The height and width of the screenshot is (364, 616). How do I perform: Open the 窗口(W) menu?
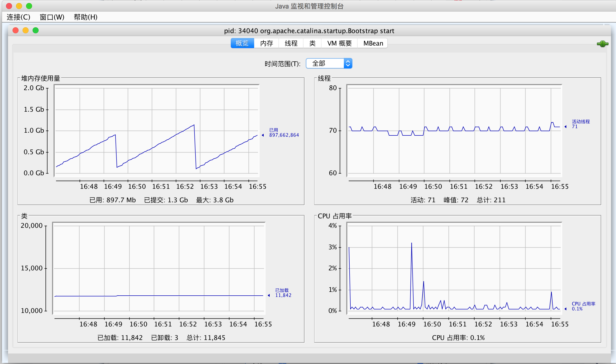click(52, 17)
